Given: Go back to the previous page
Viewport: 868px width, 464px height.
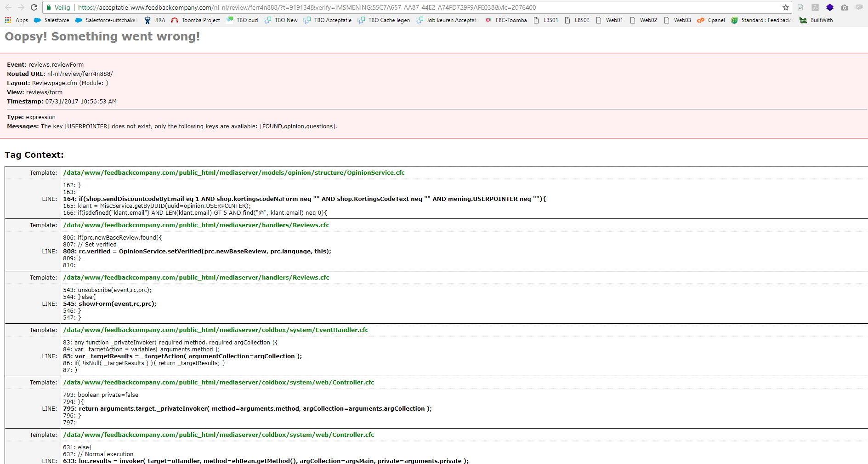Looking at the screenshot, I should click(x=8, y=7).
